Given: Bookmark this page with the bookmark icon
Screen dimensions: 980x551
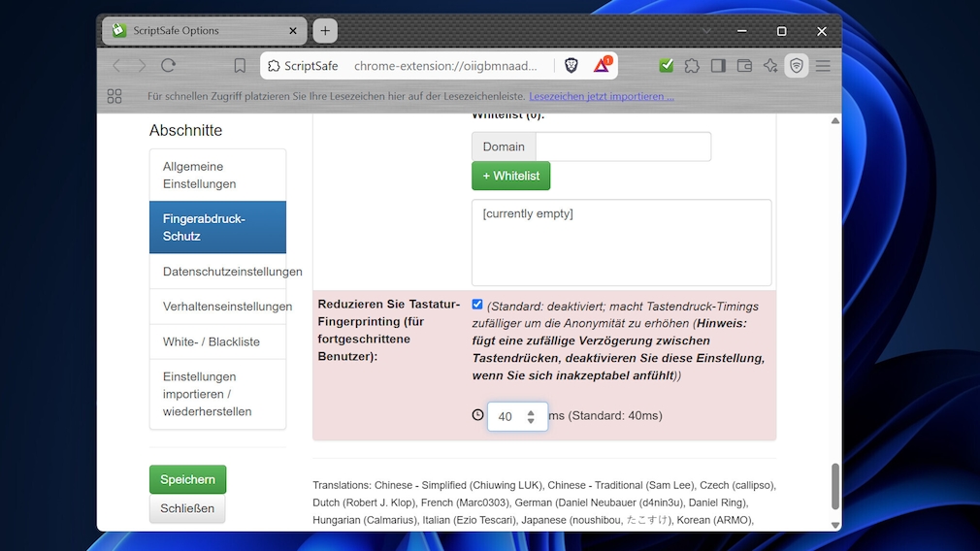Looking at the screenshot, I should coord(240,66).
